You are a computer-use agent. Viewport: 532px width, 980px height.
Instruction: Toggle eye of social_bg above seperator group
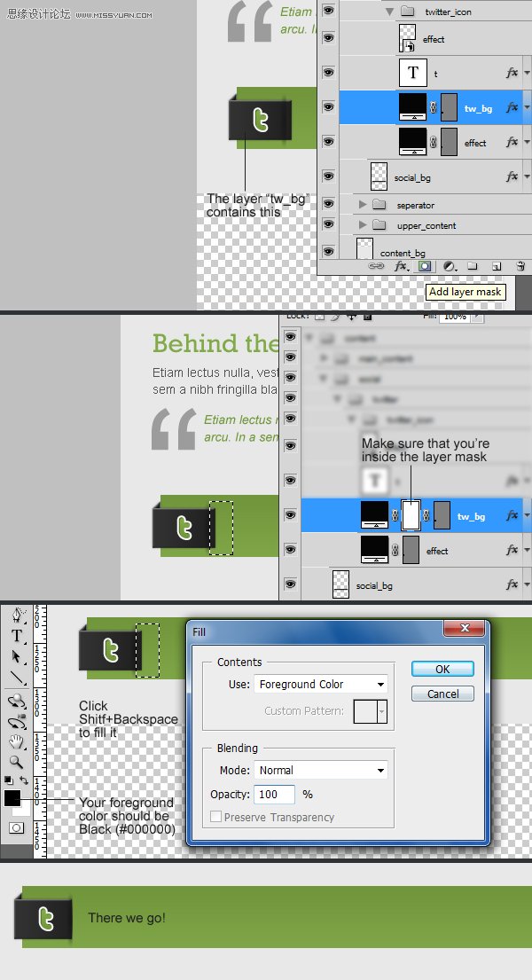coord(327,176)
